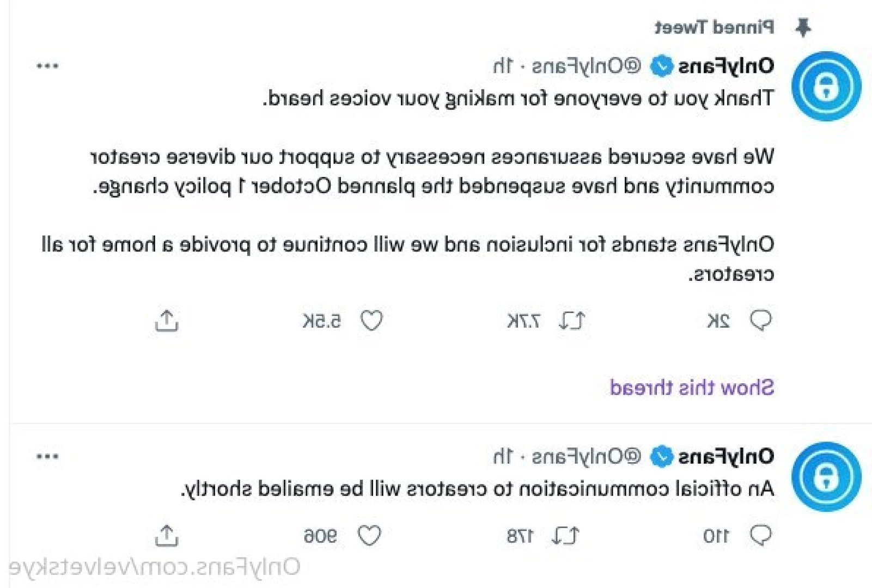Click the verified badge on the pinned tweet
The width and height of the screenshot is (872, 588).
[x=662, y=66]
